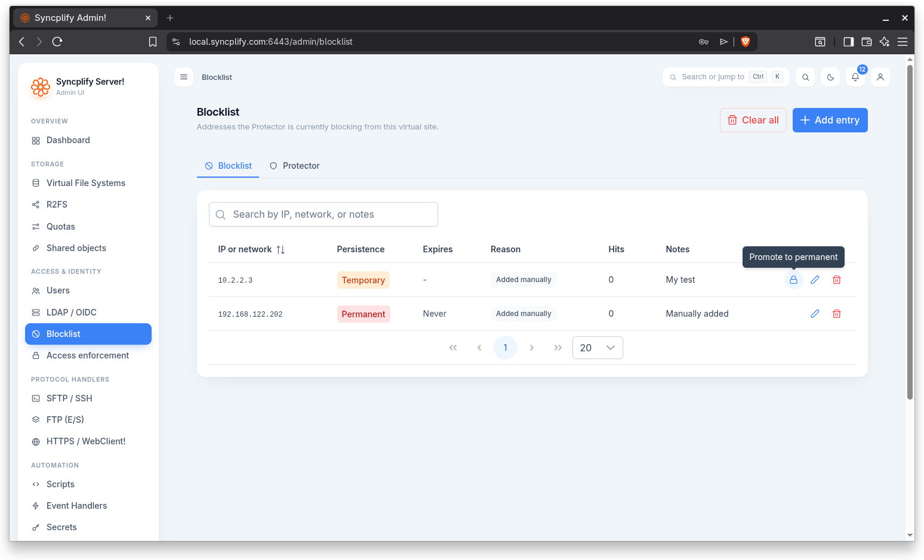Open Access enforcement sidebar item
Viewport: 924px width, 560px height.
click(x=88, y=355)
